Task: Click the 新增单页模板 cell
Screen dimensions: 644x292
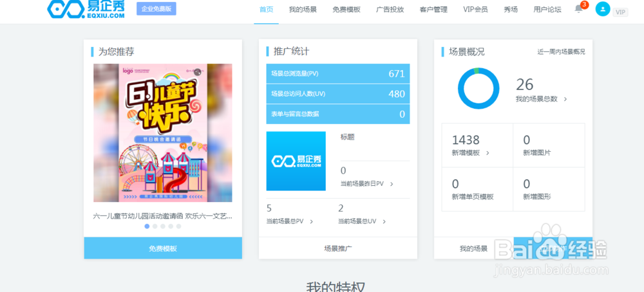Action: pyautogui.click(x=477, y=189)
